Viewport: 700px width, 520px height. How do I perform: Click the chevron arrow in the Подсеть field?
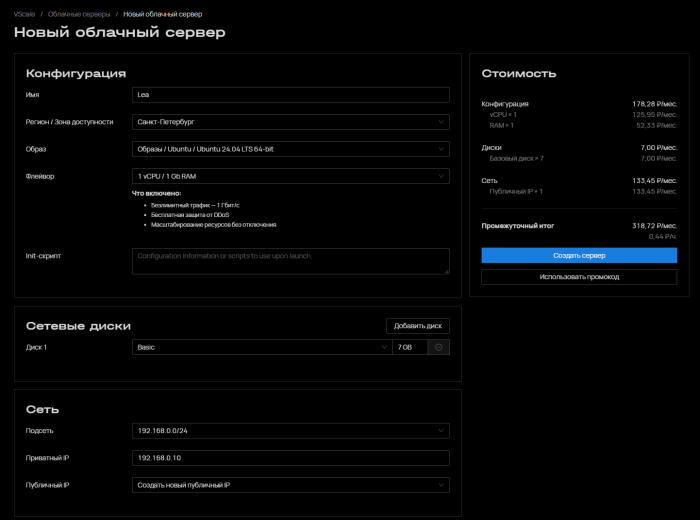point(441,431)
